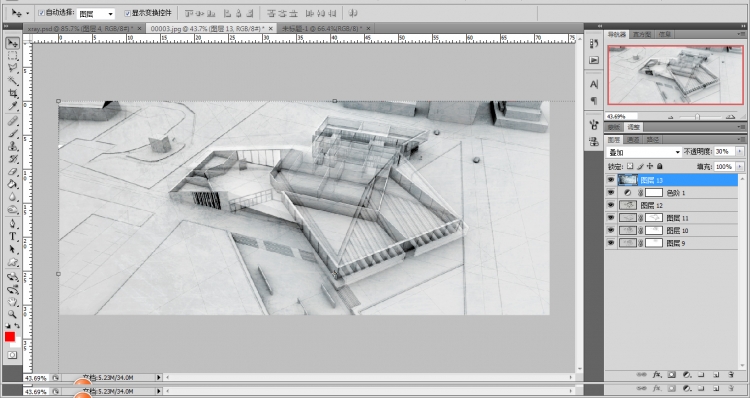Switch to the Histogram panel tab
This screenshot has height=398, width=750.
[642, 34]
